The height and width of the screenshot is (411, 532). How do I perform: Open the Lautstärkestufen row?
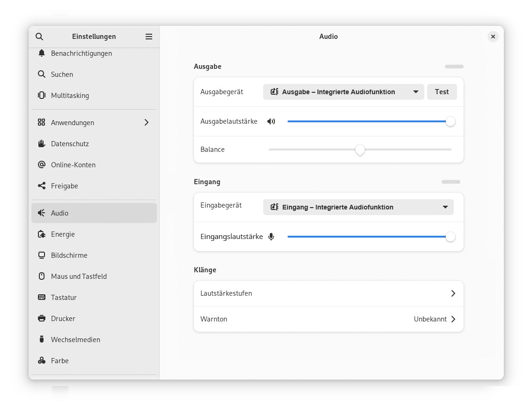(x=328, y=293)
